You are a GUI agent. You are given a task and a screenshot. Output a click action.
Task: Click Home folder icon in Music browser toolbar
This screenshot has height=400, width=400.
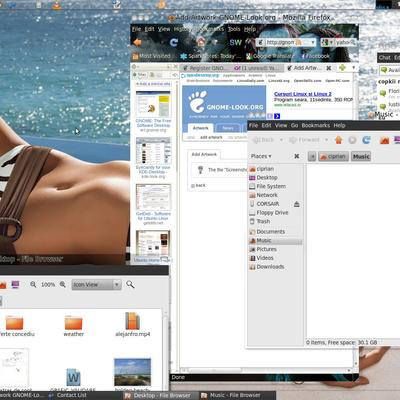(x=385, y=140)
